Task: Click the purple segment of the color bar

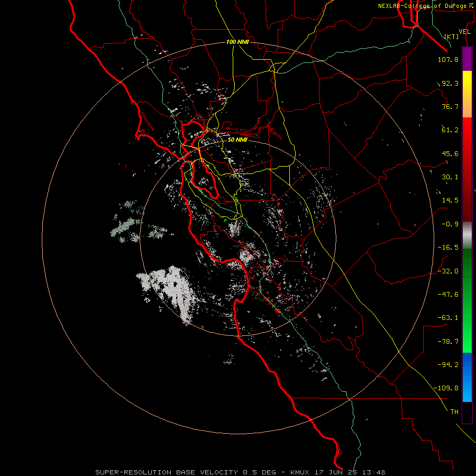Action: [467, 59]
